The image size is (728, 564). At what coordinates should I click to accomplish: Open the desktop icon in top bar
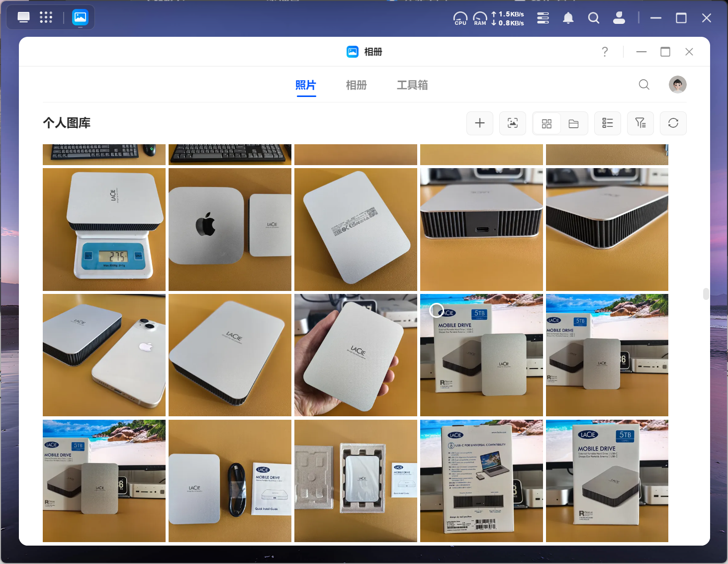tap(23, 17)
